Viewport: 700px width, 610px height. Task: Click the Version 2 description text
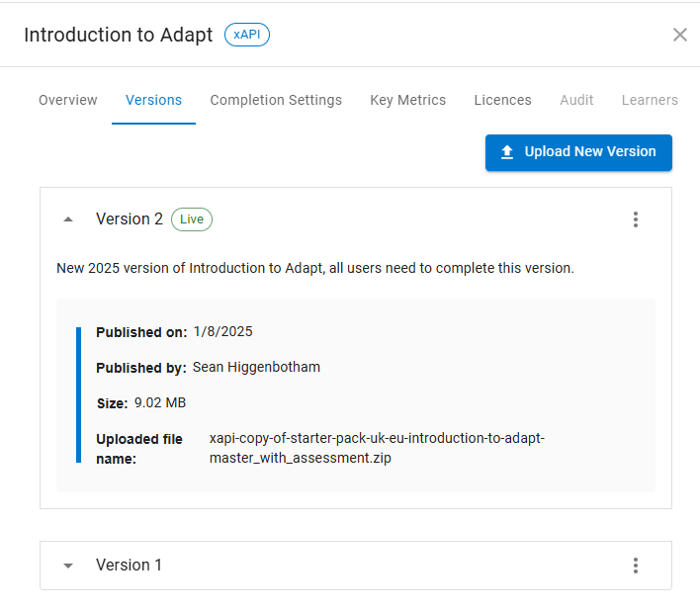tap(314, 268)
